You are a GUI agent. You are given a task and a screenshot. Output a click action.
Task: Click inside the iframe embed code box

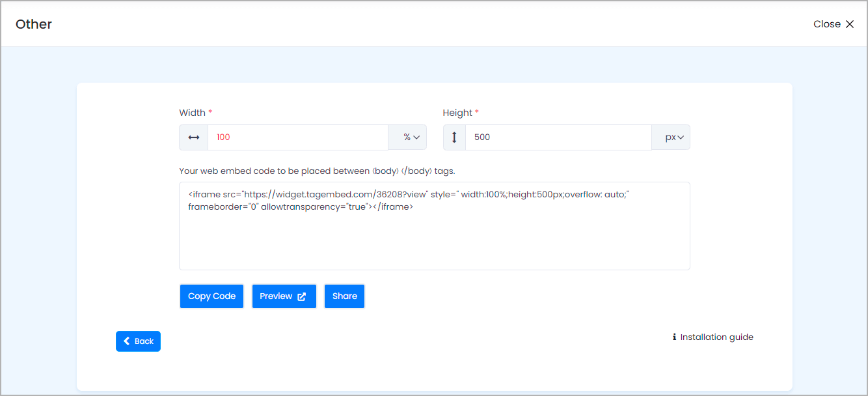pyautogui.click(x=435, y=226)
